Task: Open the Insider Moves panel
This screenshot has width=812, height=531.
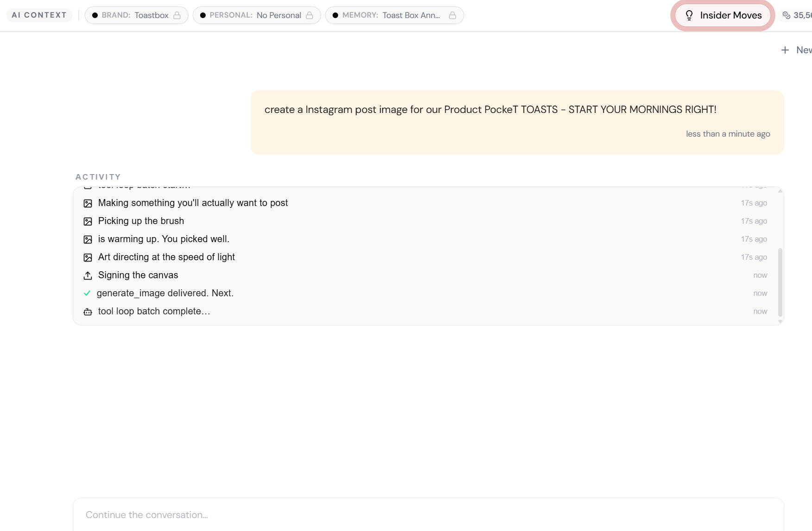Action: pos(730,15)
